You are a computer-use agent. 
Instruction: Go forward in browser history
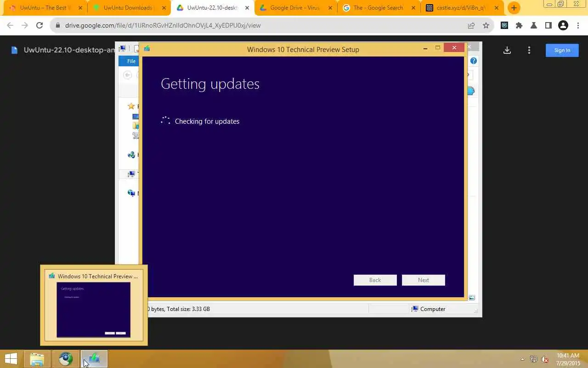(25, 25)
